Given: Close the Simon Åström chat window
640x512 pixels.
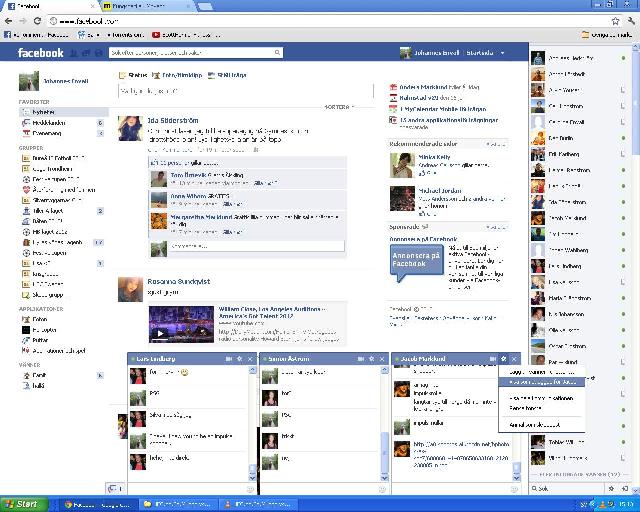Looking at the screenshot, I should coord(382,359).
